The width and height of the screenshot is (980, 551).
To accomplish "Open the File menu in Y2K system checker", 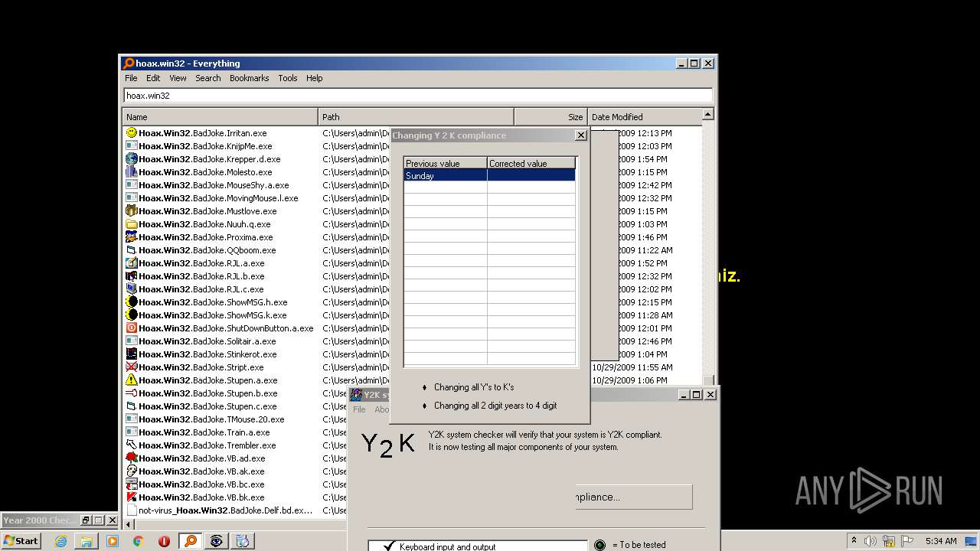I will 359,409.
